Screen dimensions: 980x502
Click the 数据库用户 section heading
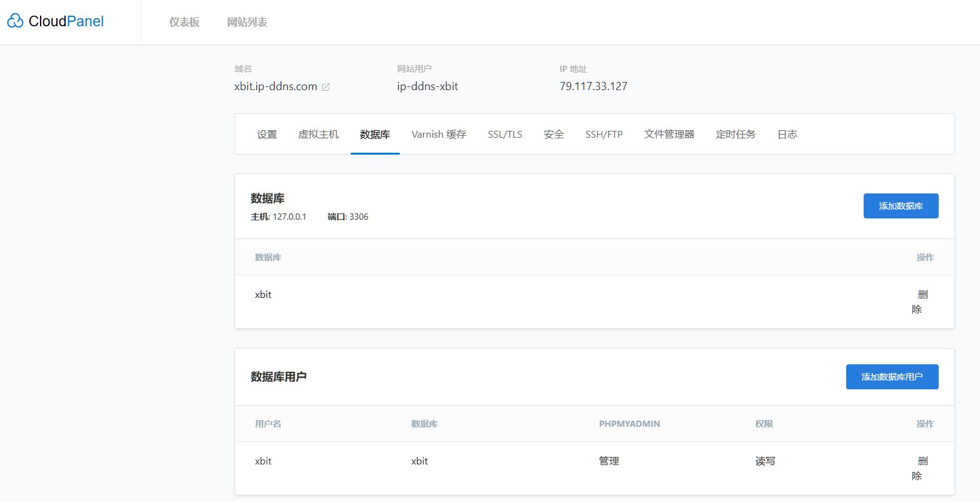[279, 376]
